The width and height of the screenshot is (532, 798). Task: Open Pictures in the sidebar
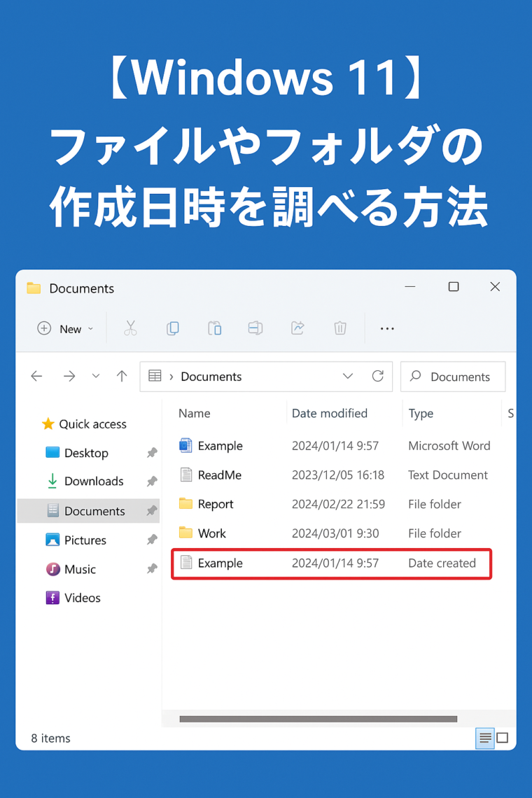click(85, 540)
